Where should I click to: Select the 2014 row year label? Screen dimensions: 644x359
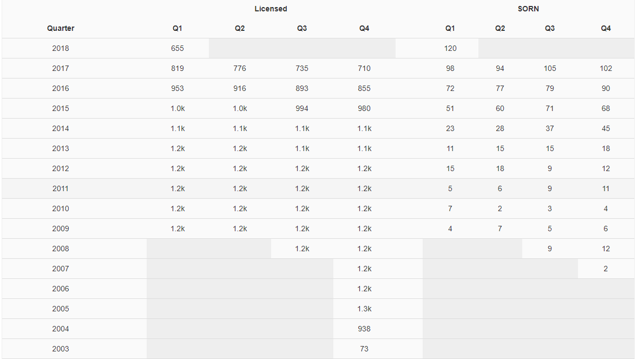[x=61, y=128]
